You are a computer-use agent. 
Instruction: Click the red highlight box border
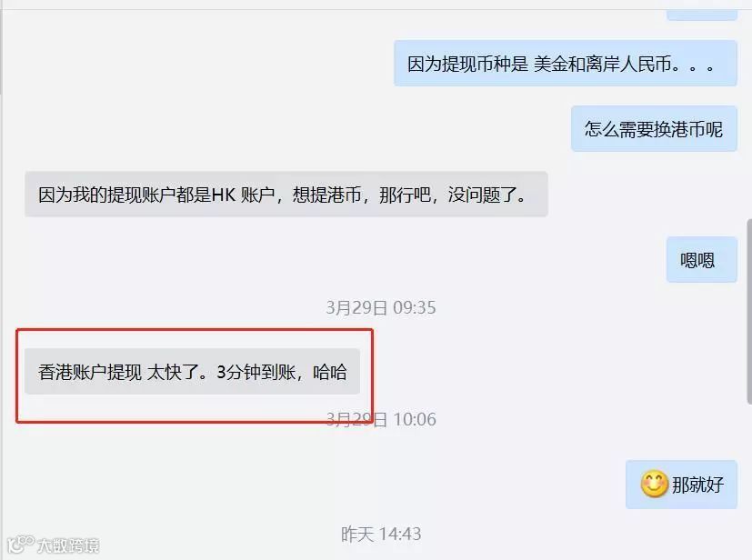click(x=195, y=329)
